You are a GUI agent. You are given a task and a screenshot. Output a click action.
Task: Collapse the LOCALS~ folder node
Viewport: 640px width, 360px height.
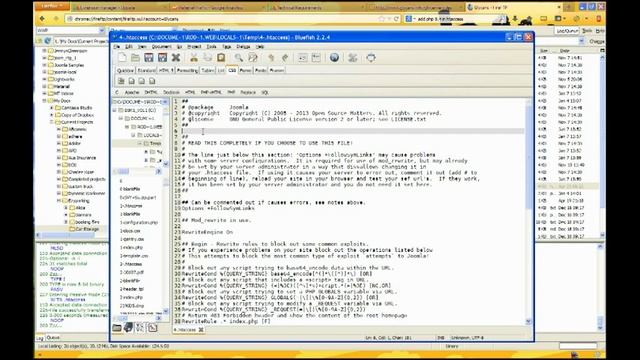pyautogui.click(x=133, y=135)
